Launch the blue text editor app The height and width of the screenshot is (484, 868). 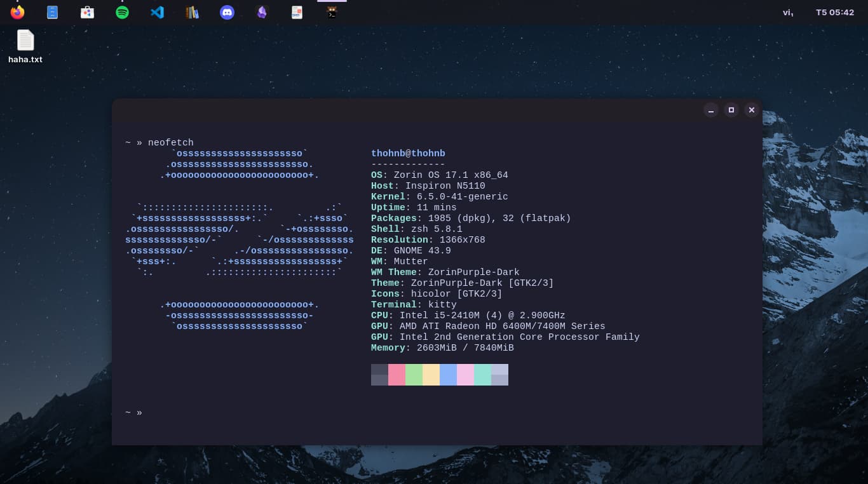click(x=52, y=12)
